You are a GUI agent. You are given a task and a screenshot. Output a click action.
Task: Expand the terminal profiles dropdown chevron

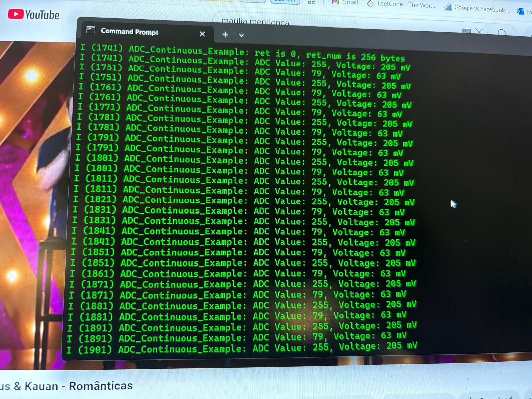pyautogui.click(x=241, y=35)
